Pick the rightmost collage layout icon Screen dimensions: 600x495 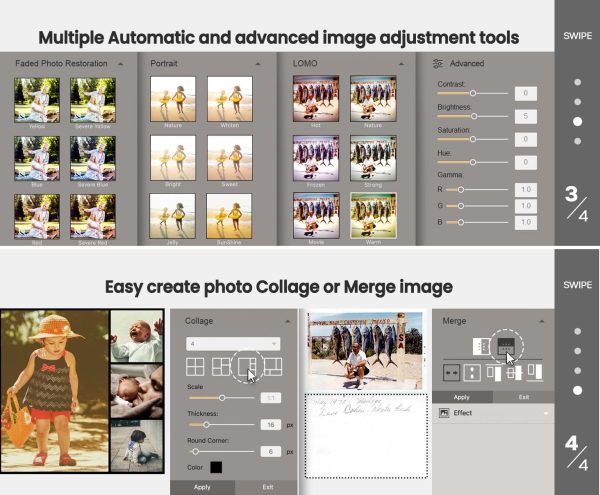click(x=271, y=367)
